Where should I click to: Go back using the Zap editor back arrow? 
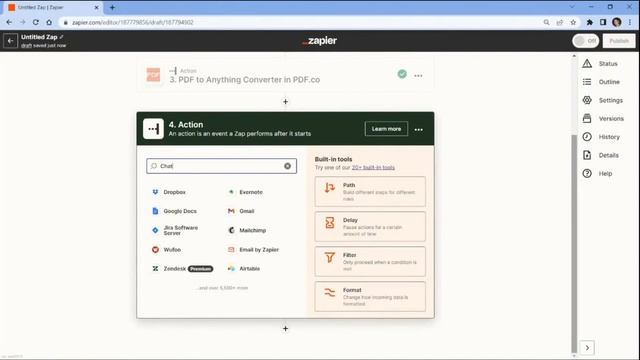10,41
